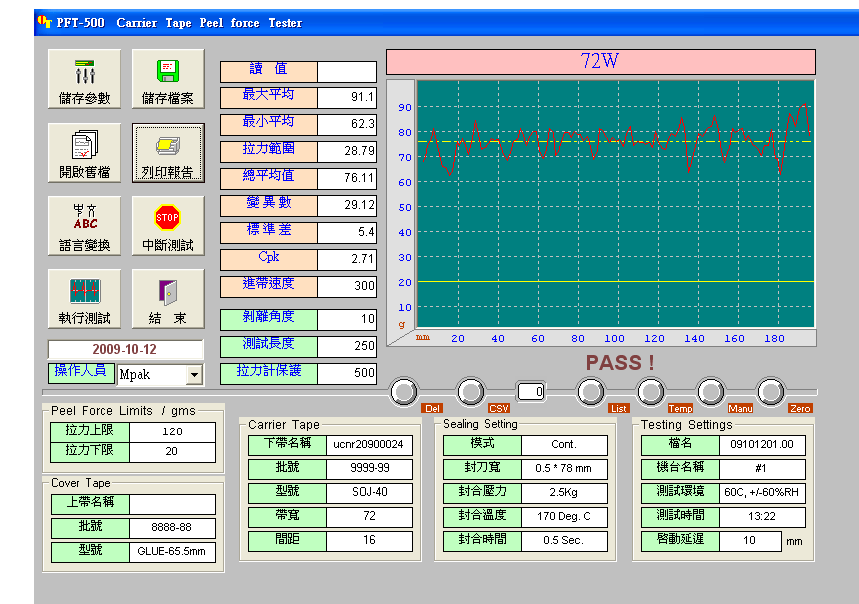Click the 72W chart title bar
Image resolution: width=859 pixels, height=604 pixels.
click(600, 62)
